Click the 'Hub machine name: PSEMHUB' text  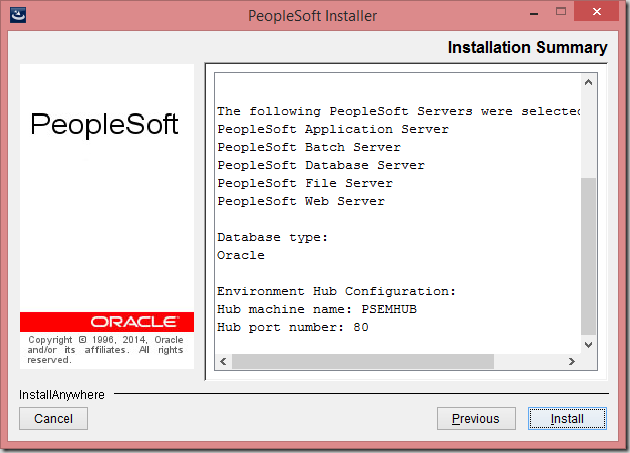[317, 309]
